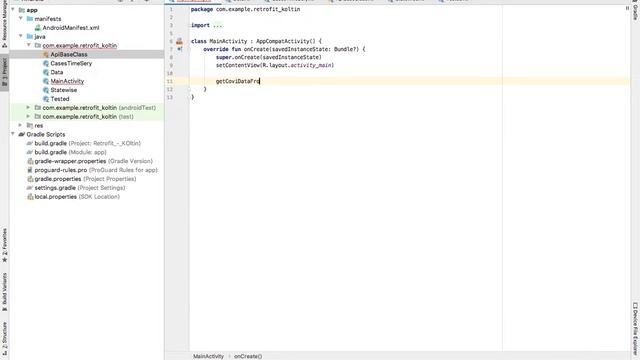This screenshot has height=360, width=640.
Task: Select Statewise file in the tree
Action: tap(63, 90)
